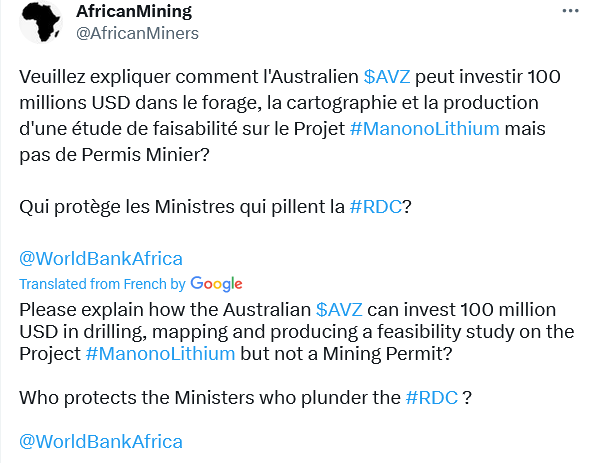This screenshot has width=597, height=463.
Task: Open the three-dot more options menu
Action: coord(570,11)
